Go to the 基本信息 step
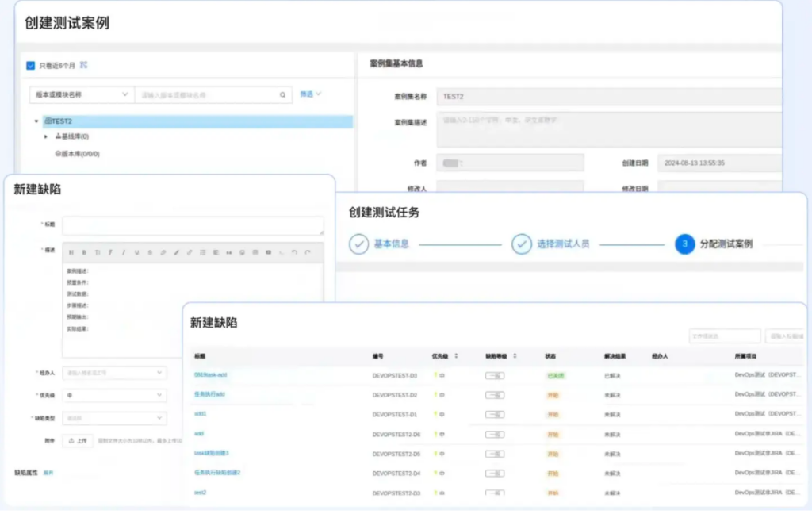 (359, 244)
